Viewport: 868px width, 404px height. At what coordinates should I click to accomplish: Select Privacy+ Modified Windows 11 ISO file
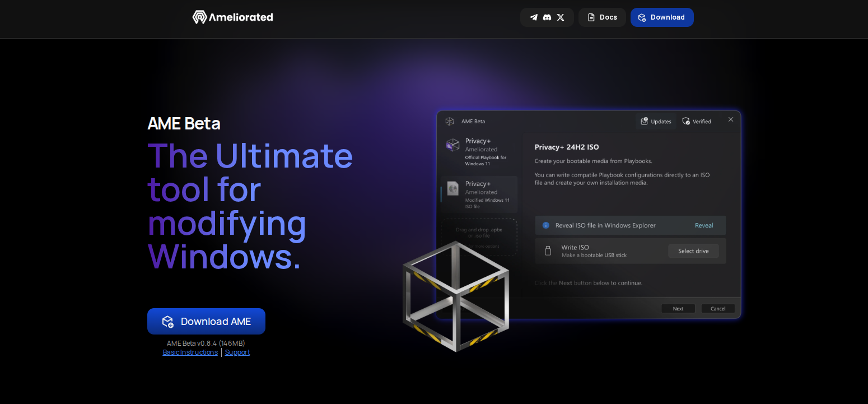(x=479, y=194)
